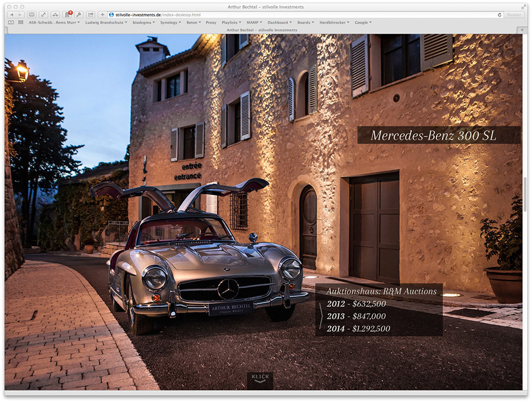Click the 2014 - $1.292,500 price line
532x402 pixels.
[x=358, y=329]
